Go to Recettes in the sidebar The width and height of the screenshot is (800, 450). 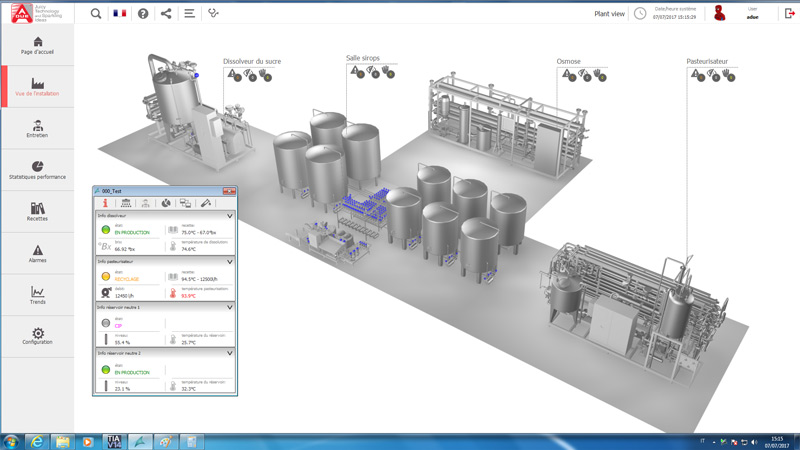tap(37, 212)
